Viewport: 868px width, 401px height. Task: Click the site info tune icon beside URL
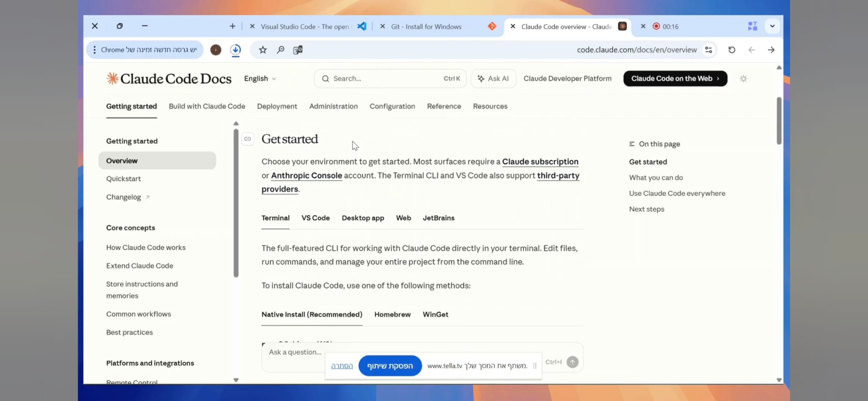click(709, 50)
